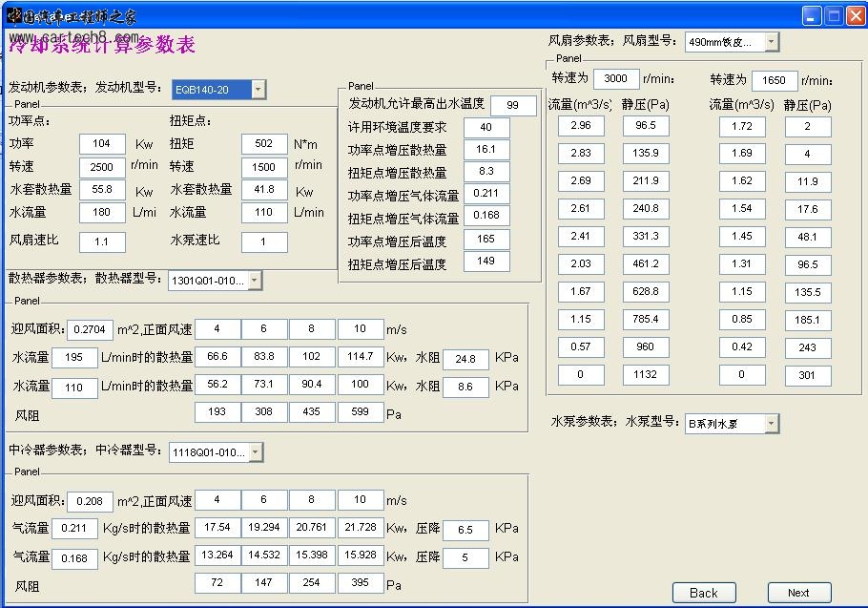Click the 迎风面积 field showing 0.2704

click(x=91, y=329)
